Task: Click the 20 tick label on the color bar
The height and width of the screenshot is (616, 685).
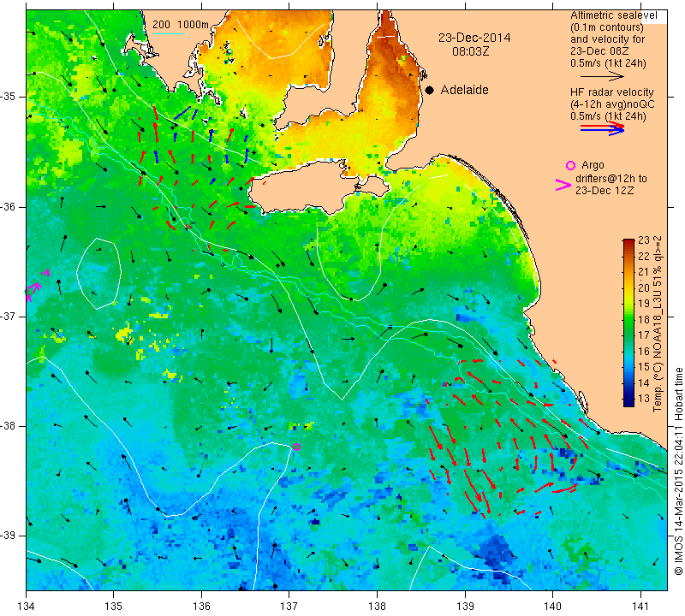Action: click(x=644, y=287)
